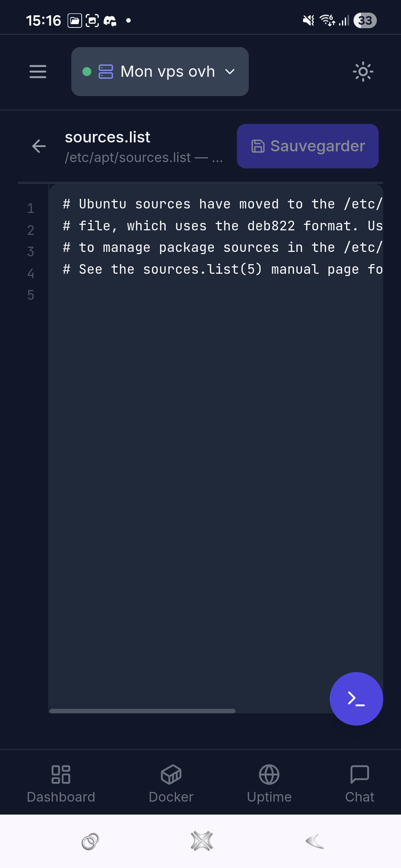Open the Uptime tab

[269, 783]
